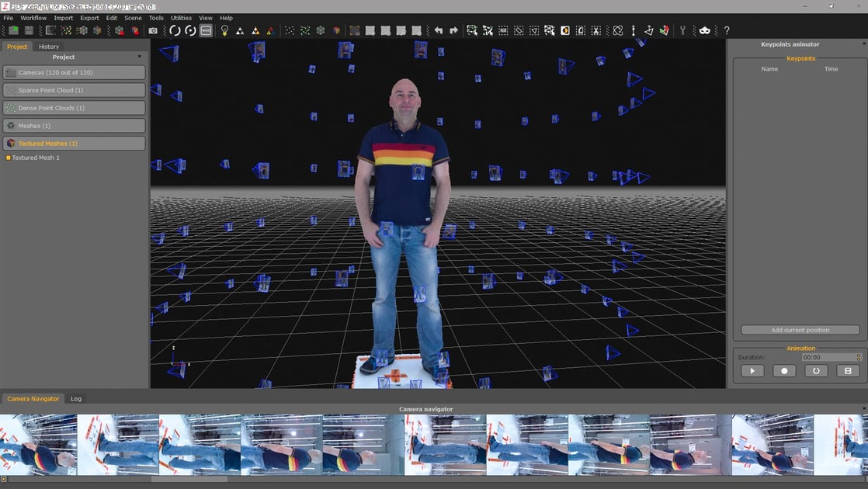This screenshot has width=868, height=489.
Task: Select the red yield-triangle mesh quality icon
Action: tap(270, 30)
